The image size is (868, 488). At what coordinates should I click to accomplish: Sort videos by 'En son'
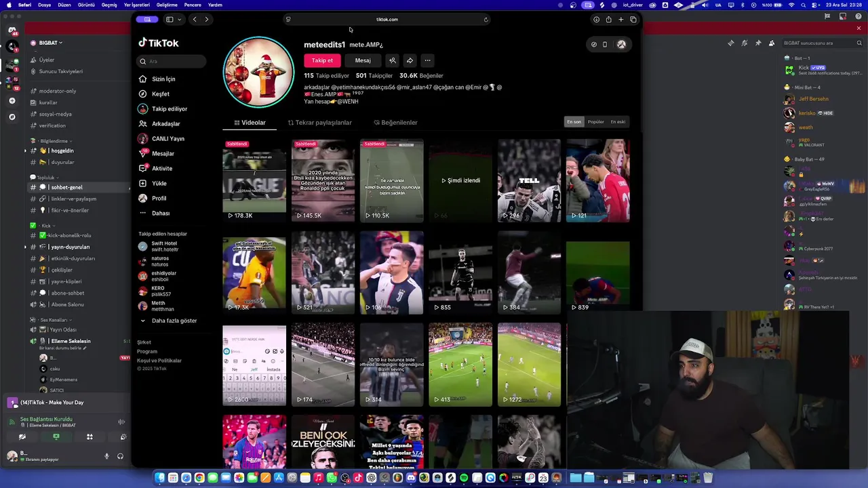tap(574, 122)
